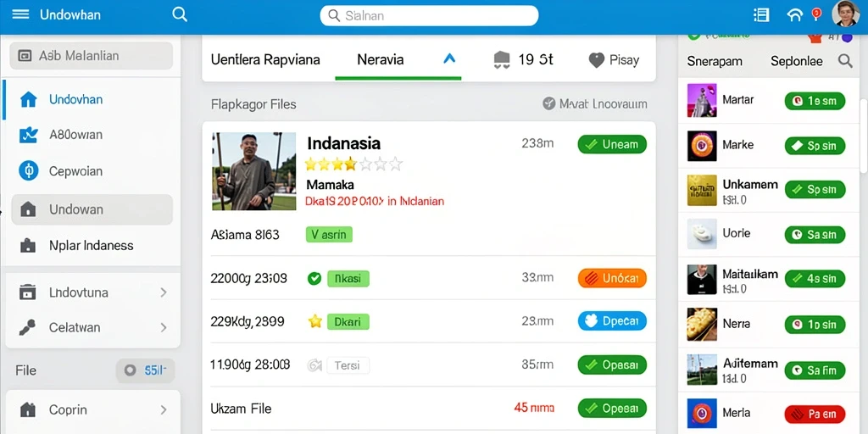Switch to Uentlera Rapviana tab
868x434 pixels.
click(x=265, y=60)
